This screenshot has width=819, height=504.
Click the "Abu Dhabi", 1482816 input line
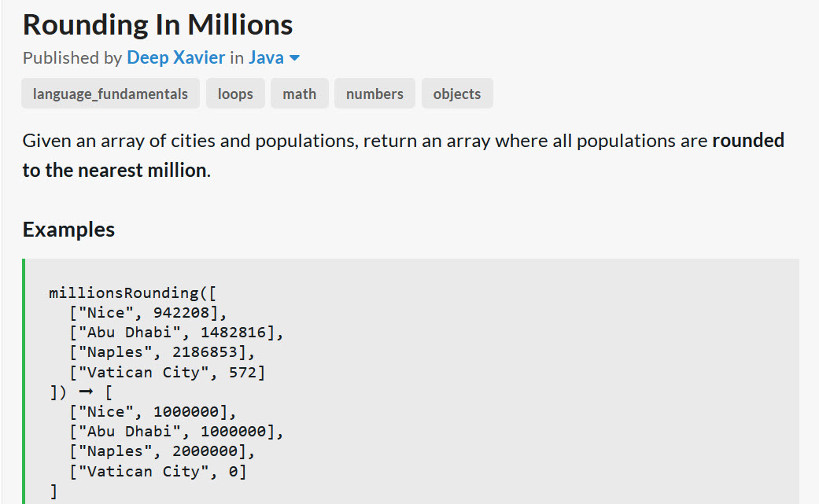click(176, 333)
